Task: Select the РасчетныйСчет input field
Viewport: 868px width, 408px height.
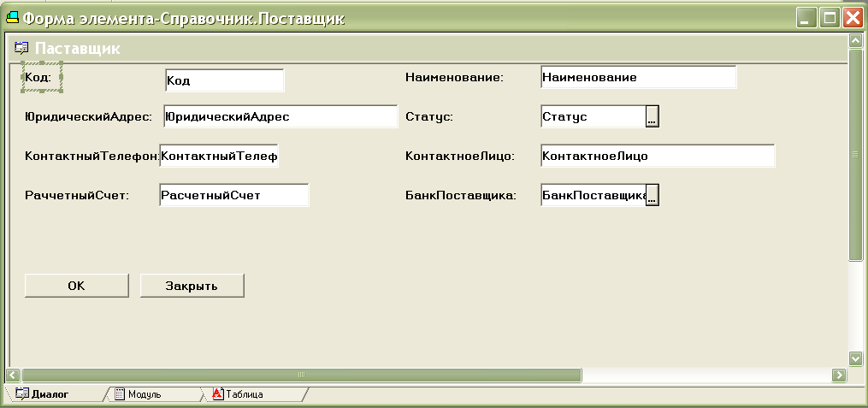Action: point(233,195)
